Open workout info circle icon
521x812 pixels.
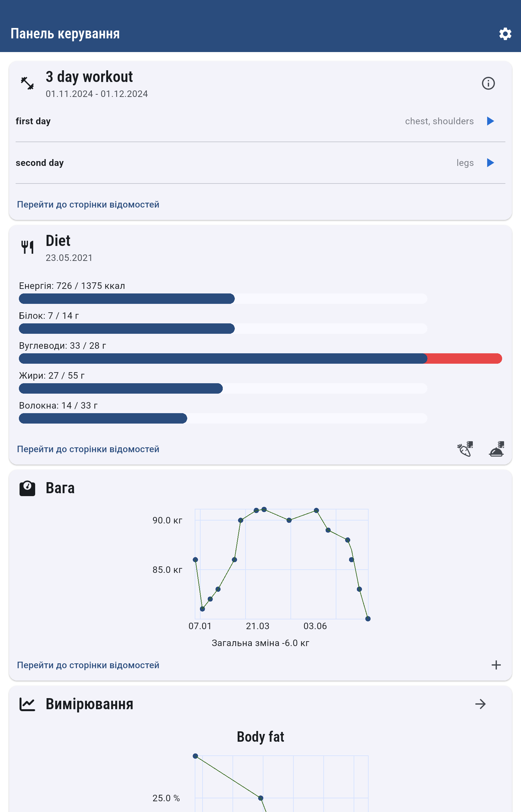coord(488,83)
